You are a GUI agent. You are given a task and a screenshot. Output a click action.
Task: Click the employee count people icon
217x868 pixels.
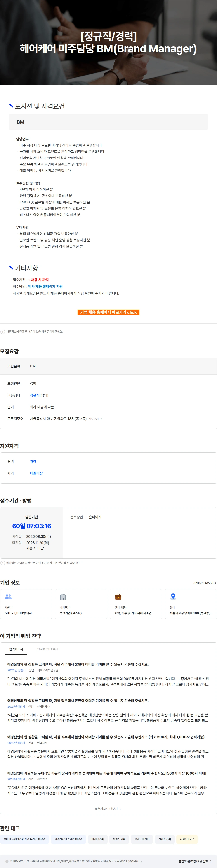click(8, 597)
